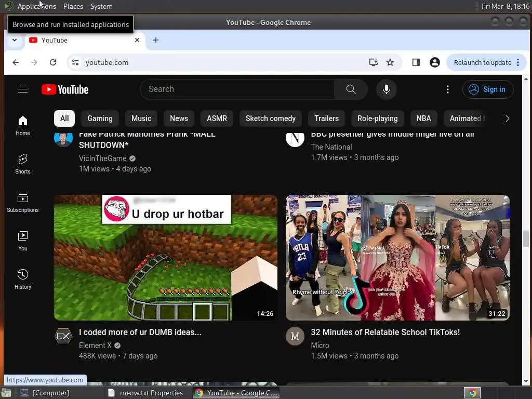Open Subscriptions in sidebar
This screenshot has height=399, width=532.
[23, 203]
